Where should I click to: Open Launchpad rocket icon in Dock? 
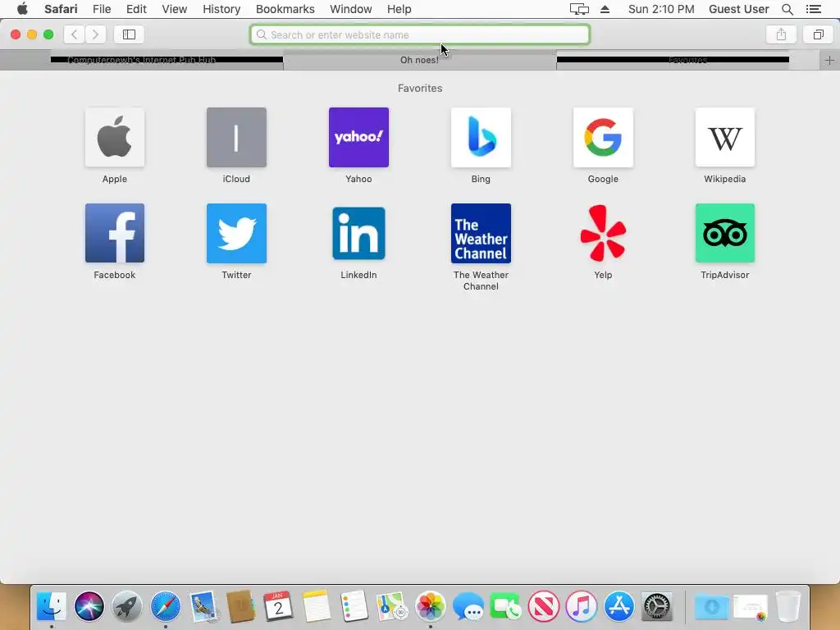tap(127, 606)
